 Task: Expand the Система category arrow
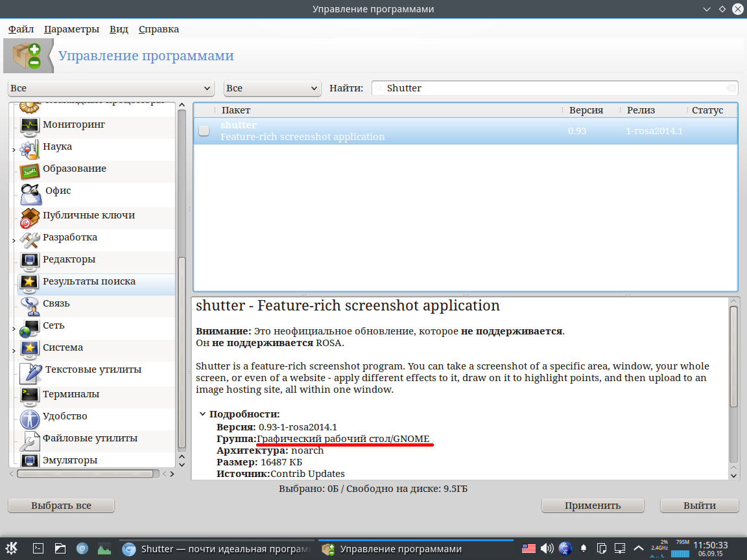(x=14, y=351)
